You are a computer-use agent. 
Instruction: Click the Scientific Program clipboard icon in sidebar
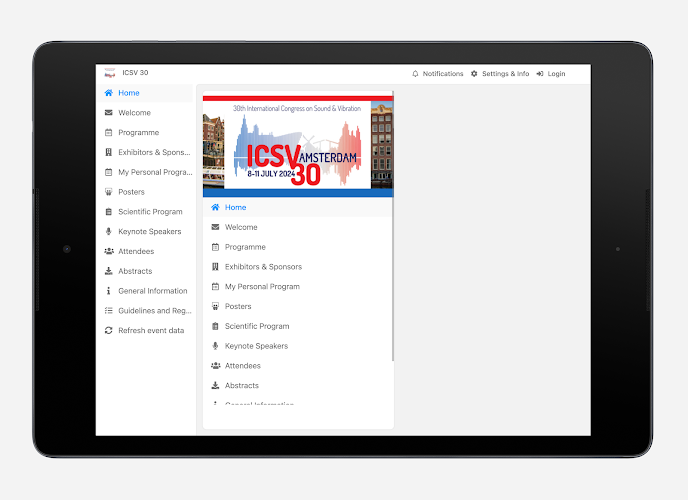(108, 211)
